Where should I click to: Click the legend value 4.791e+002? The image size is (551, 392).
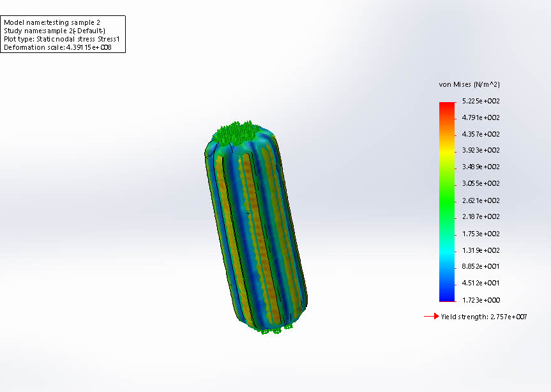click(x=481, y=117)
